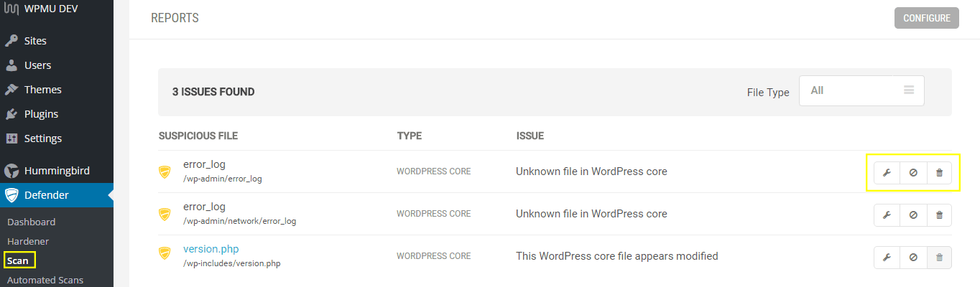Viewport: 980px width, 287px height.
Task: Delete the /wp-admin/network/error_log file
Action: tap(939, 215)
